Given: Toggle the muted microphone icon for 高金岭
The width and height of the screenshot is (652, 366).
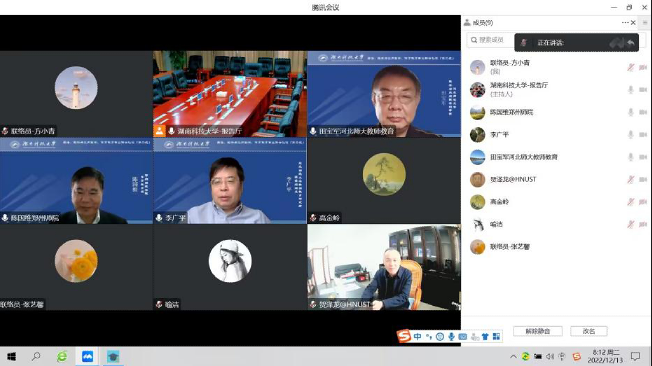Looking at the screenshot, I should pos(631,202).
